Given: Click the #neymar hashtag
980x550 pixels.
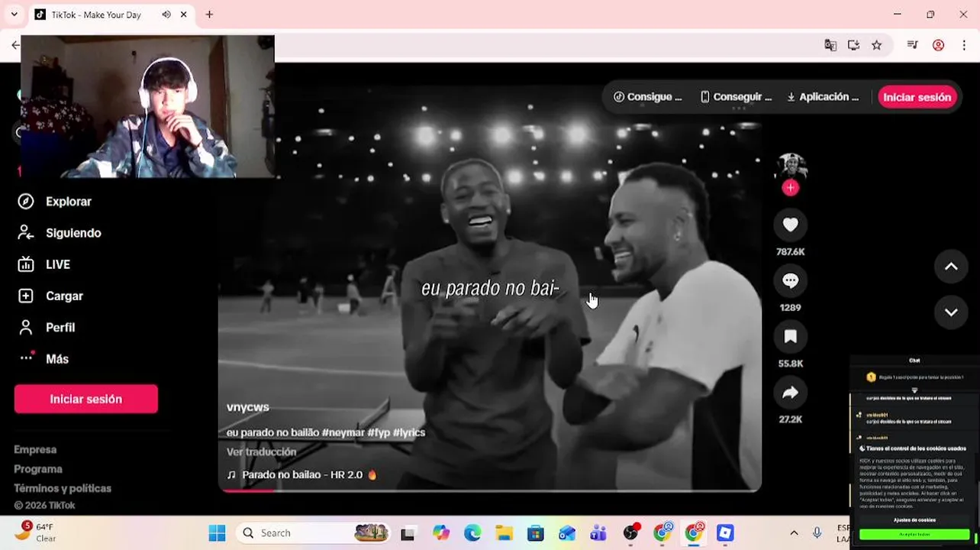Looking at the screenshot, I should tap(343, 432).
